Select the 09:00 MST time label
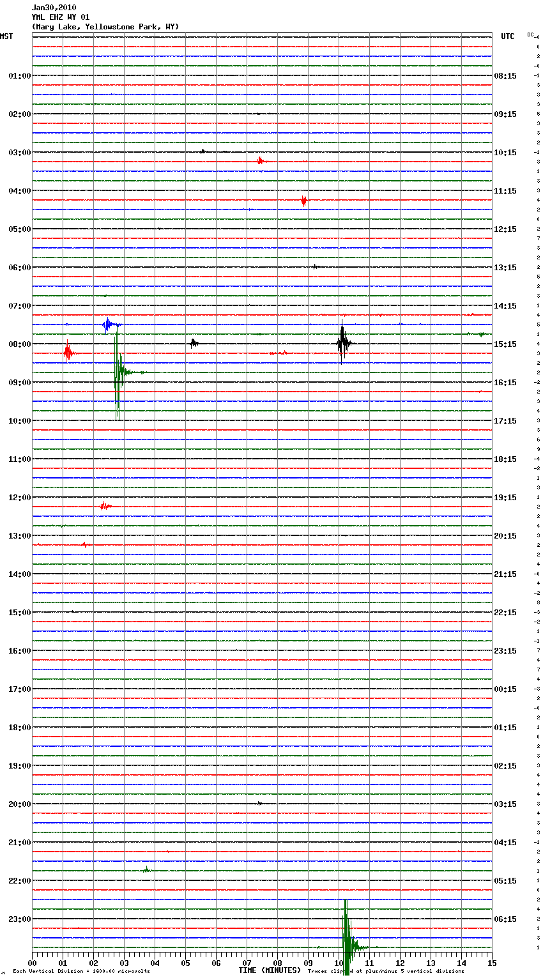This screenshot has width=543, height=980. click(x=20, y=383)
